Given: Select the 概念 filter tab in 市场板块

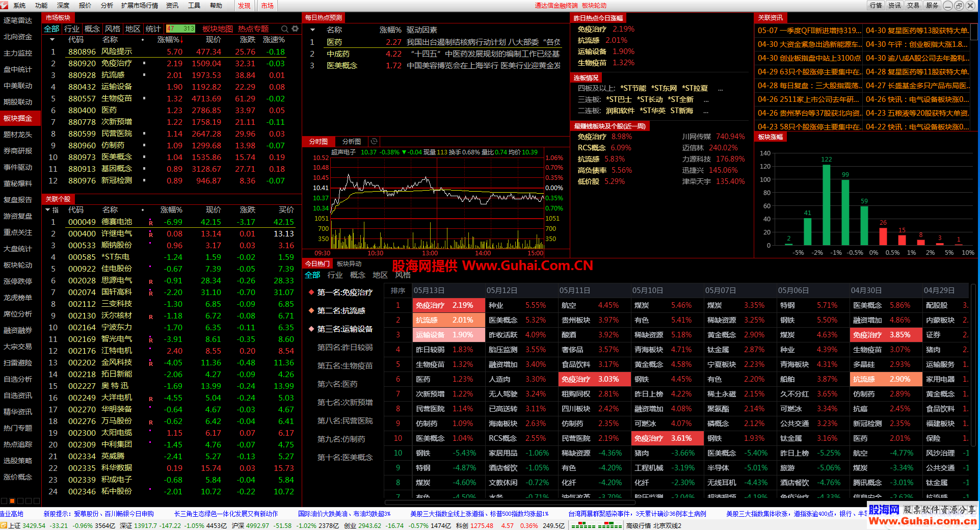Looking at the screenshot, I should coord(92,29).
